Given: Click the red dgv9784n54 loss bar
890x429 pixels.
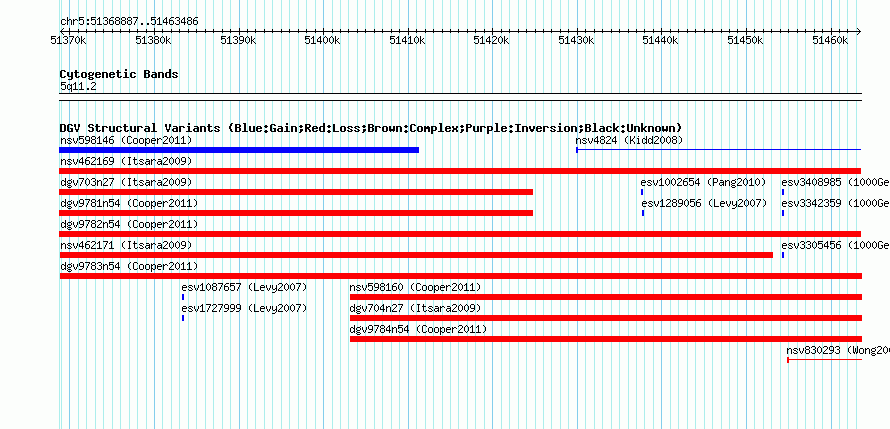Looking at the screenshot, I should point(606,339).
